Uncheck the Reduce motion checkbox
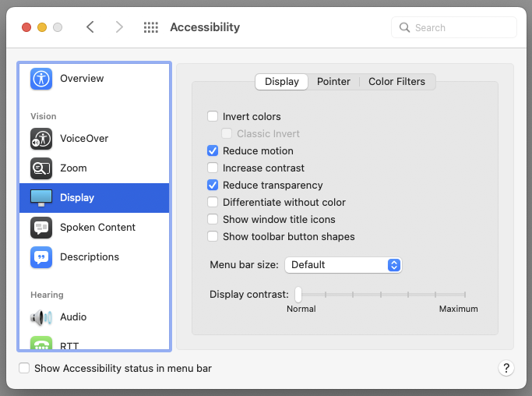The image size is (532, 396). click(213, 150)
